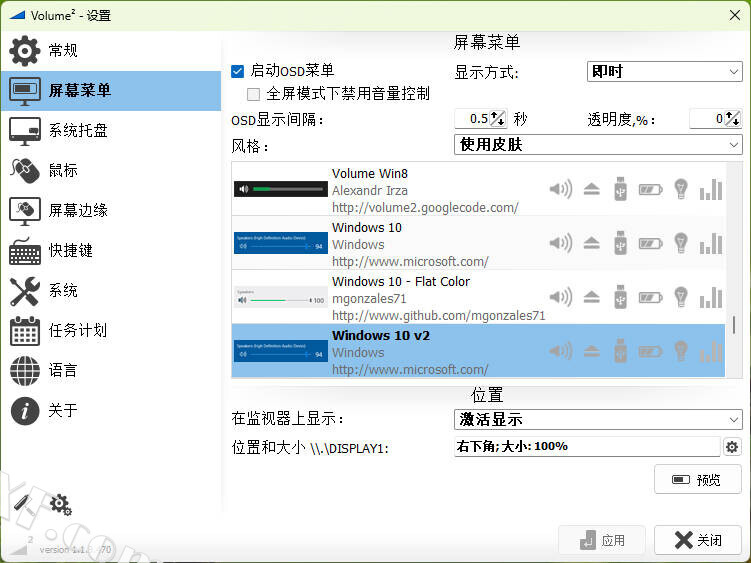
Task: Select the 鼠标 mouse settings icon
Action: click(24, 170)
